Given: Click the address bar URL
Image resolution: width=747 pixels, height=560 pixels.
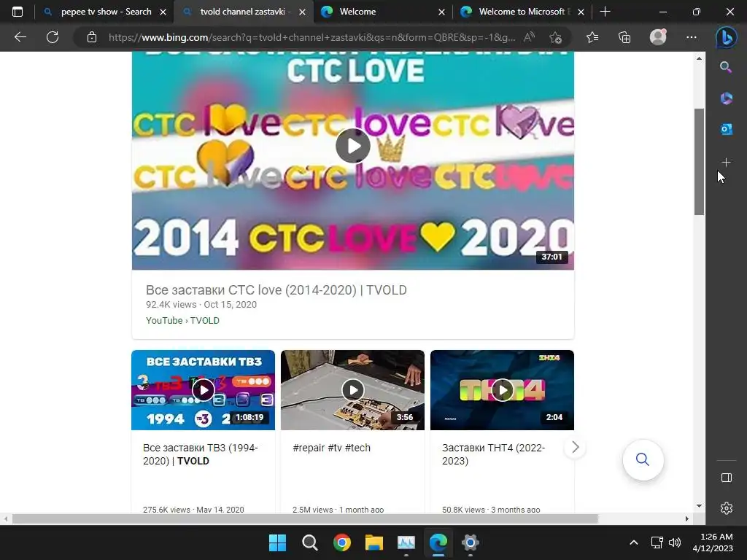Looking at the screenshot, I should click(x=311, y=37).
